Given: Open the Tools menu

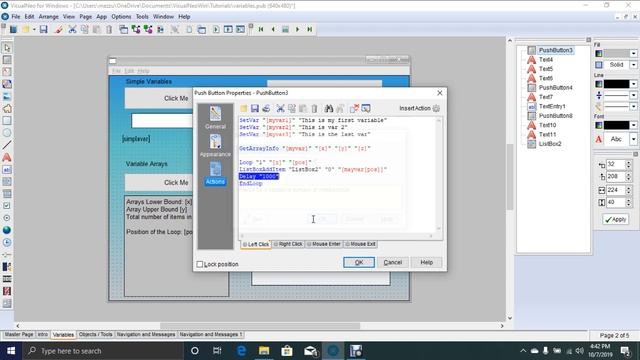Looking at the screenshot, I should coord(142,17).
